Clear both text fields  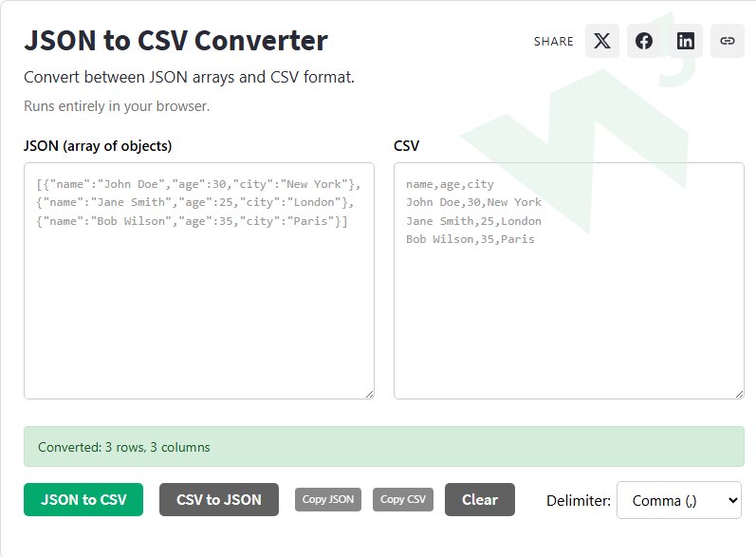[x=480, y=500]
